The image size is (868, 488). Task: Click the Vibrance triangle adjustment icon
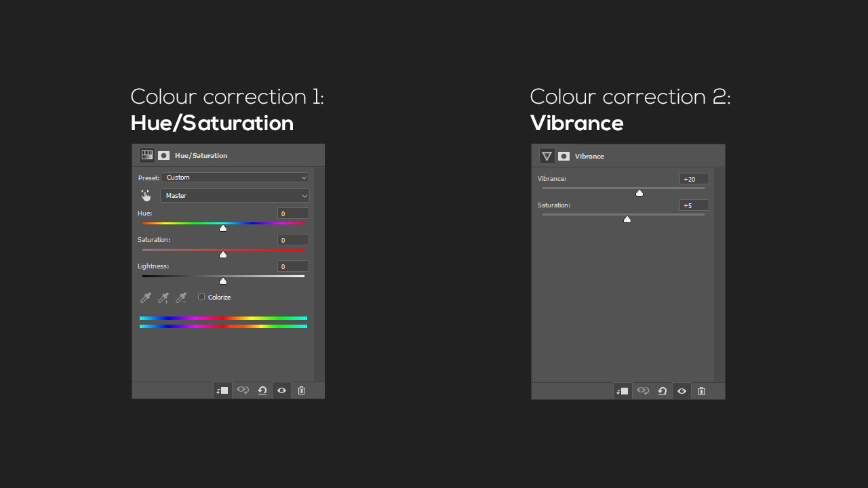[547, 156]
